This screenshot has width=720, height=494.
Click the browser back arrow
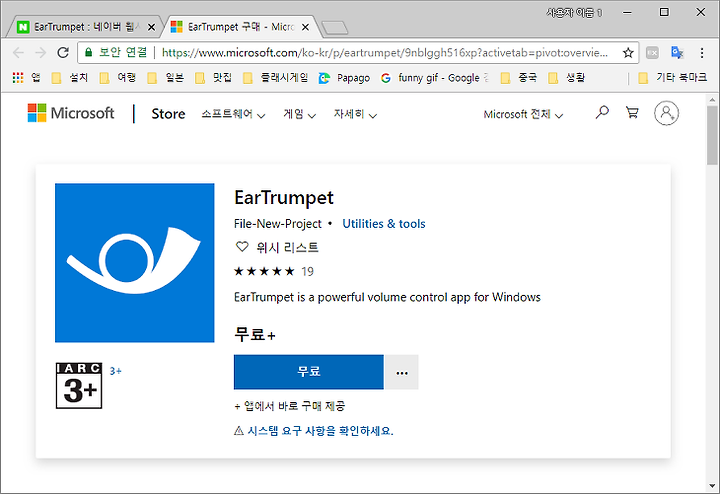click(x=18, y=53)
